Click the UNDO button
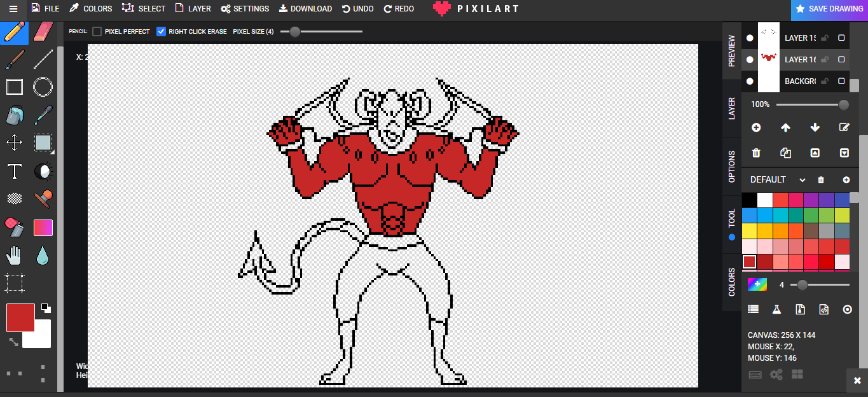868x397 pixels. pos(357,9)
